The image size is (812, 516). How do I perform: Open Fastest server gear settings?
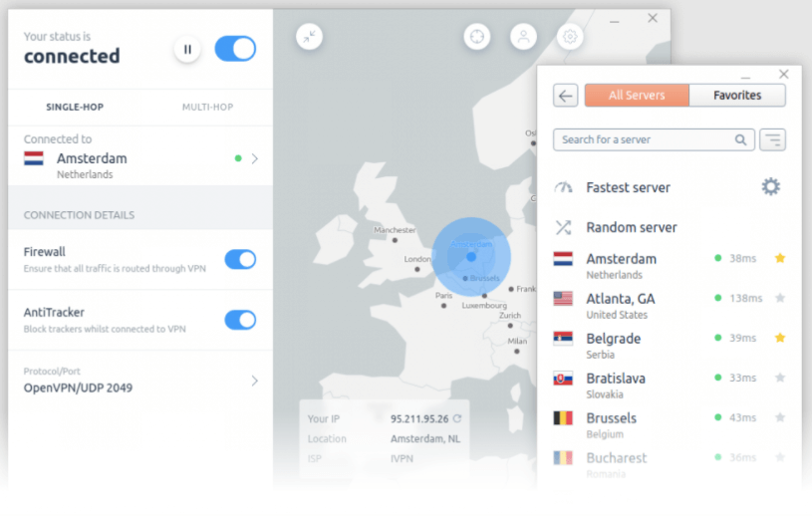click(x=770, y=187)
